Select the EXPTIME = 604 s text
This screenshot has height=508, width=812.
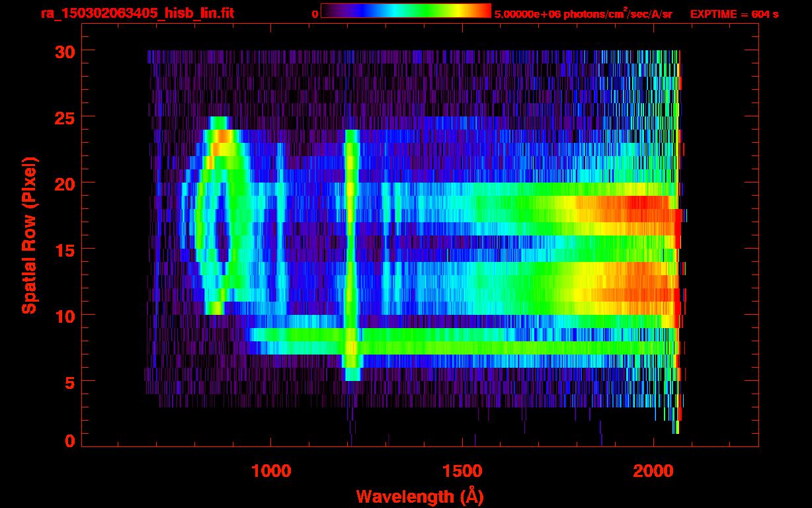click(x=734, y=14)
